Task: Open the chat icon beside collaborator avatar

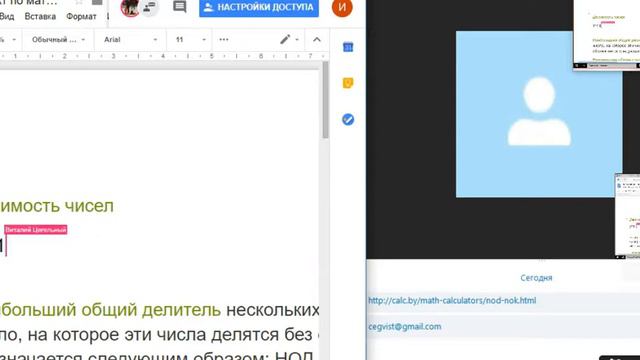Action: coord(150,7)
